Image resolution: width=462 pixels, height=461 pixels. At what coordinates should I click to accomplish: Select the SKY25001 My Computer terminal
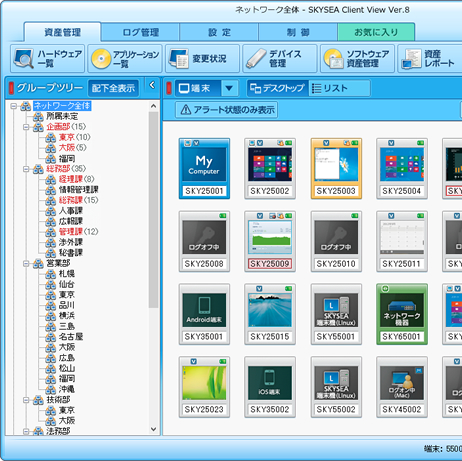(204, 169)
